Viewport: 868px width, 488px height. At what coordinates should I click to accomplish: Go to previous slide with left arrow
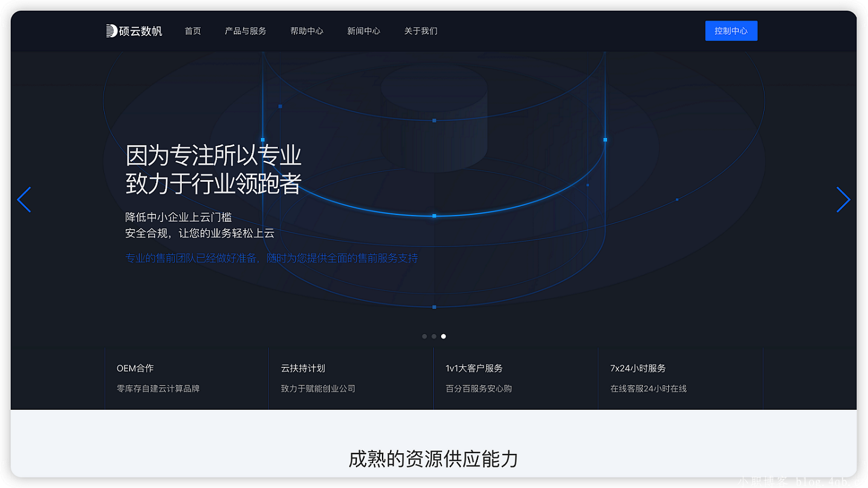click(24, 200)
